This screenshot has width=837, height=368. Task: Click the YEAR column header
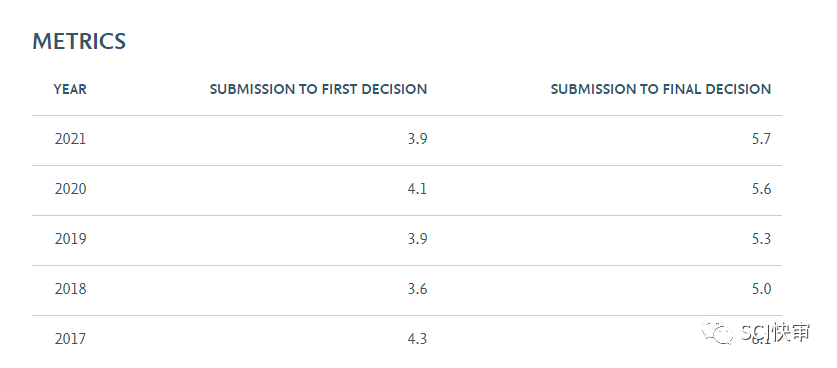70,89
